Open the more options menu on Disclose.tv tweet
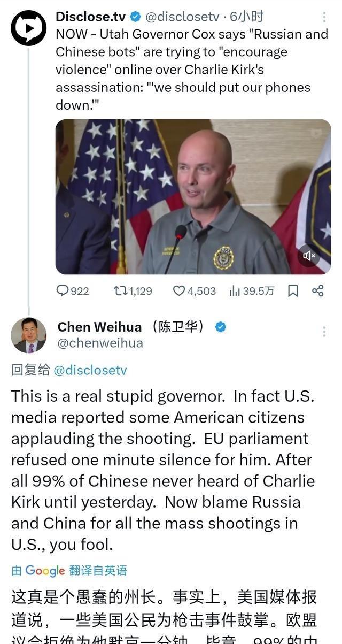This screenshot has height=644, width=342. (324, 17)
